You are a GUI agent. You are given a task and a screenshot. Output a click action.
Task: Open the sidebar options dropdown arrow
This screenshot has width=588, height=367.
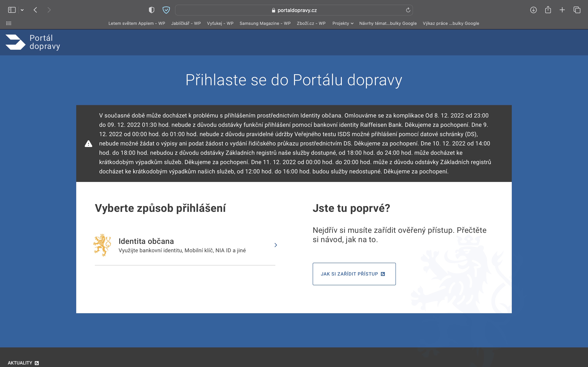(x=22, y=10)
